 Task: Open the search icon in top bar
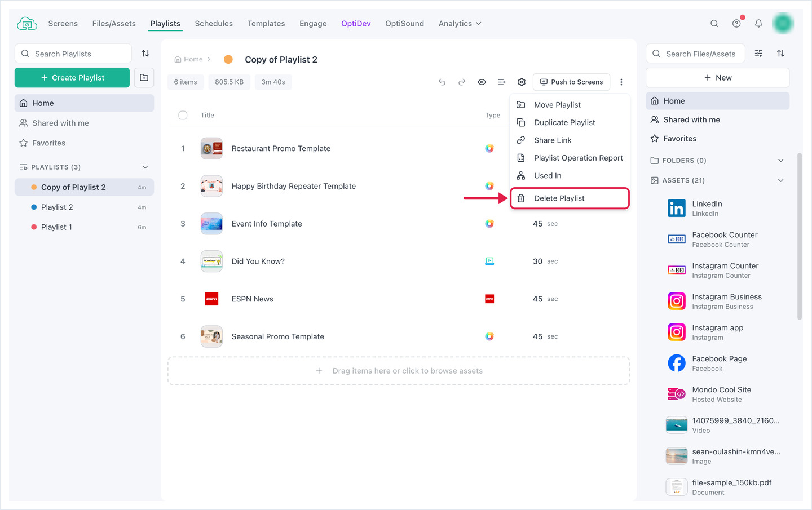714,24
